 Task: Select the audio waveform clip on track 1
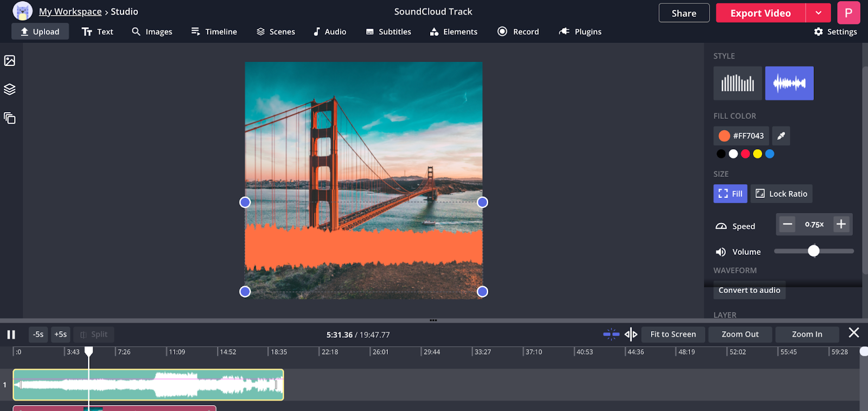(148, 385)
